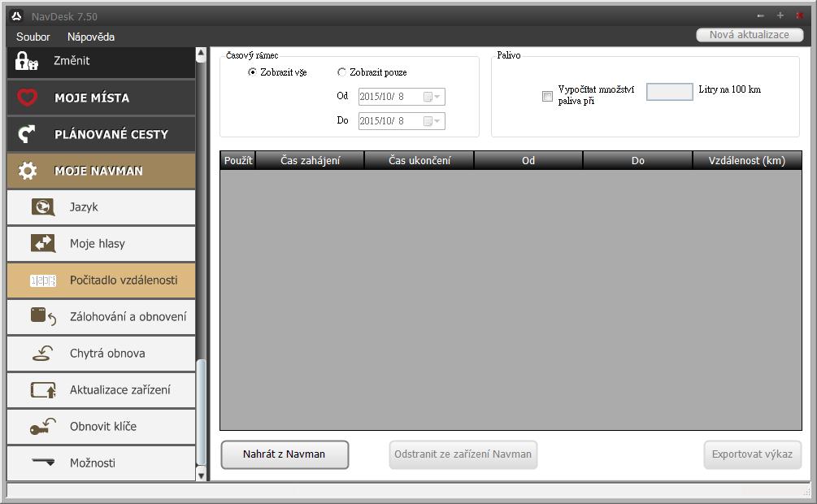This screenshot has width=817, height=504.
Task: Collapse the MOJE NAVMAN section
Action: pos(101,171)
